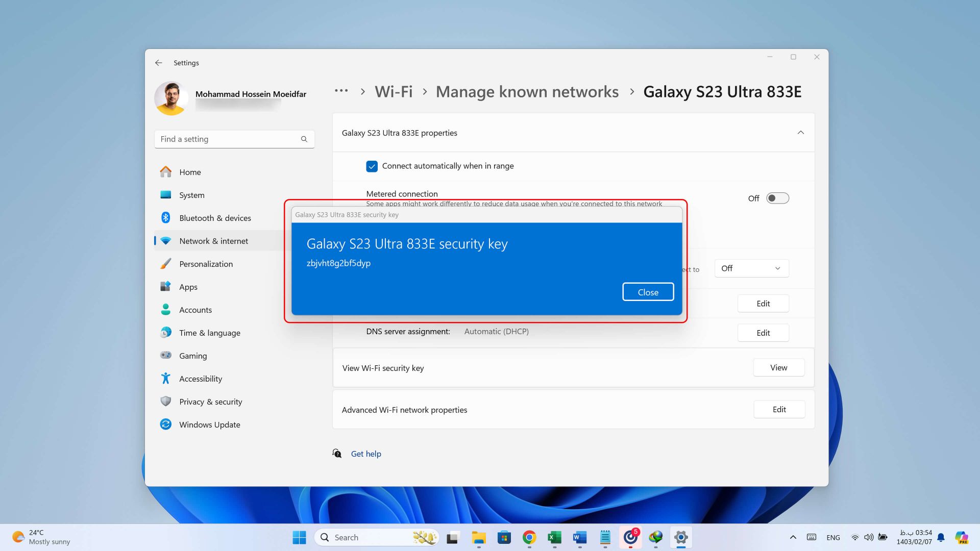Viewport: 980px width, 551px height.
Task: Open the Wi-Fi network tray icon
Action: click(x=855, y=537)
